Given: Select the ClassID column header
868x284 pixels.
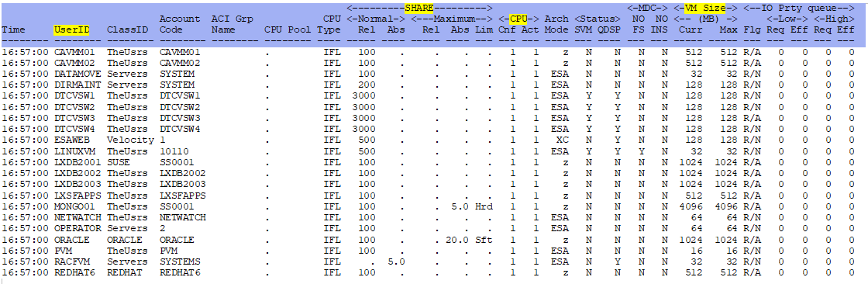Looking at the screenshot, I should point(127,30).
